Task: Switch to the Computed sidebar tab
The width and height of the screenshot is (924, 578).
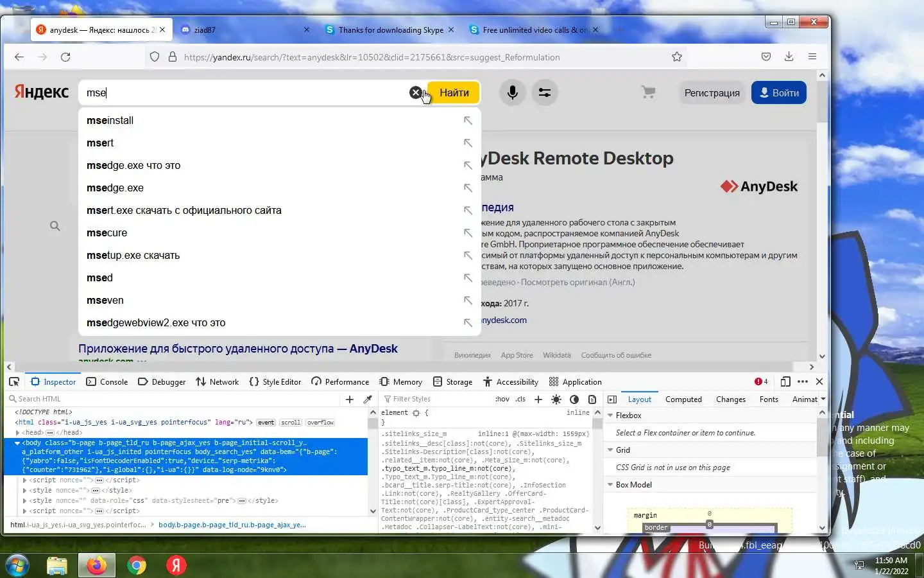Action: [x=683, y=399]
